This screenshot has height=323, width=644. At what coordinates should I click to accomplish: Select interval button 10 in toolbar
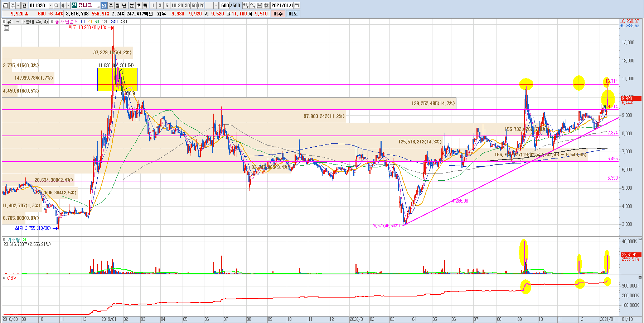pos(174,5)
